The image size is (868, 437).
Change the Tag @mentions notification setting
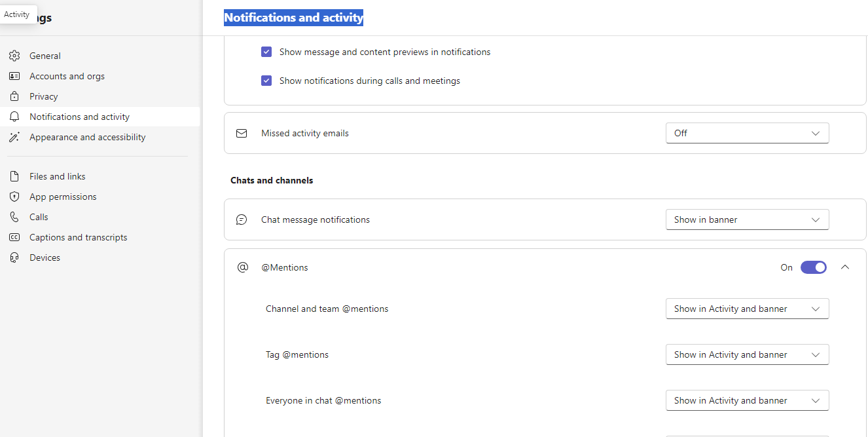click(x=747, y=354)
